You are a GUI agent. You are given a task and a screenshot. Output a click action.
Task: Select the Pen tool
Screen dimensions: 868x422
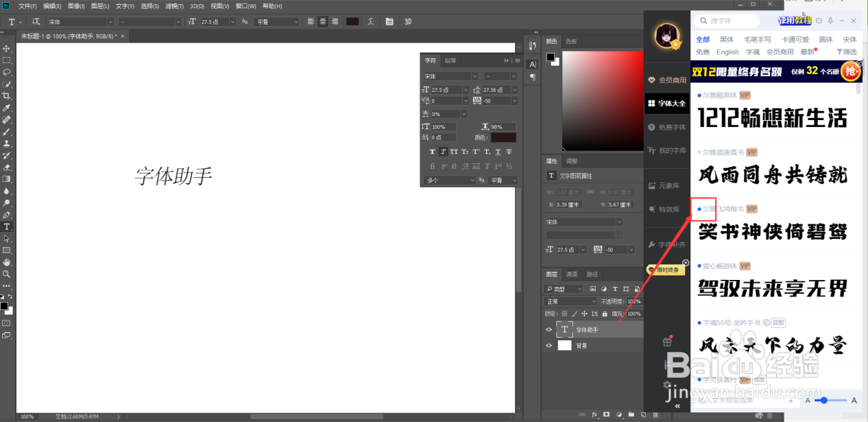point(7,215)
